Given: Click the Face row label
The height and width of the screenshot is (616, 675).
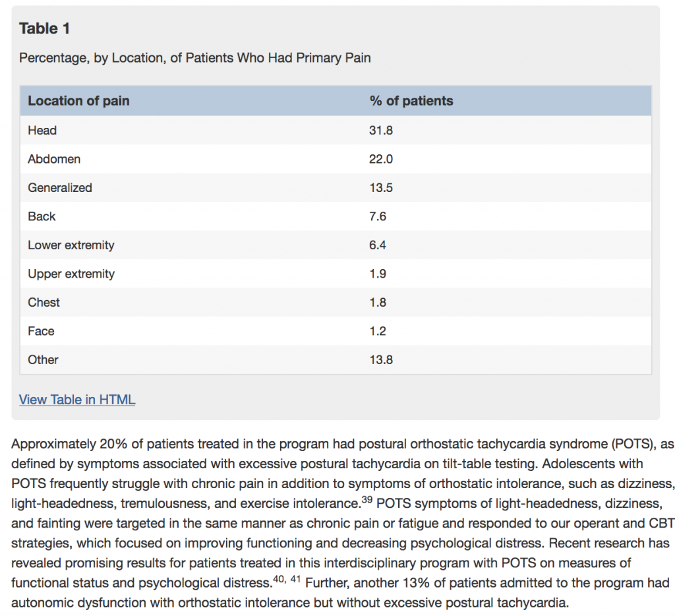Looking at the screenshot, I should pos(41,331).
